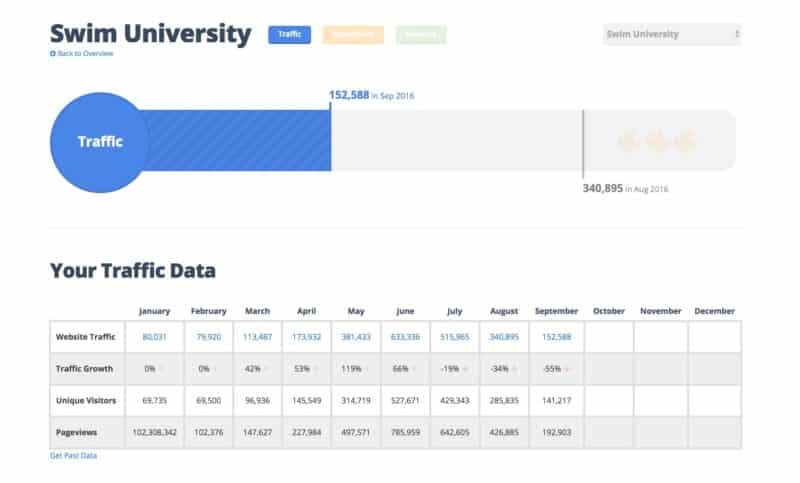Click the Pageviews row header

[76, 432]
